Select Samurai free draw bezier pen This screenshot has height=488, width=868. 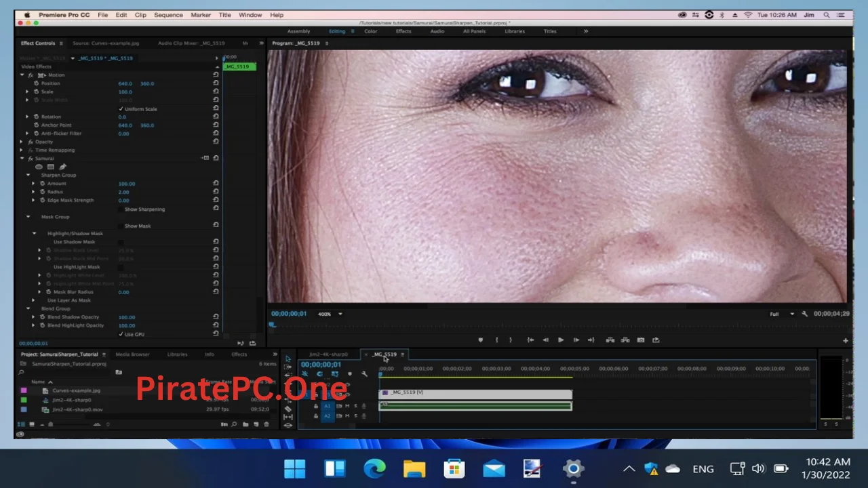tap(63, 167)
